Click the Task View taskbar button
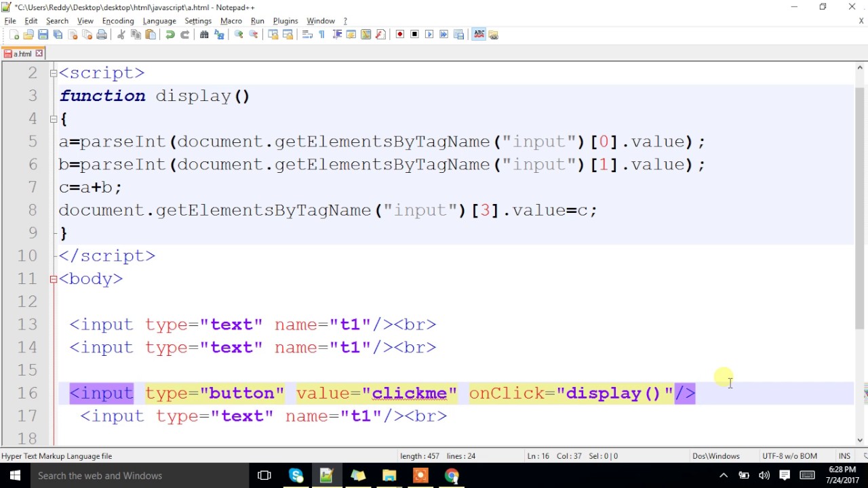Screen dimensions: 868x488 264,476
